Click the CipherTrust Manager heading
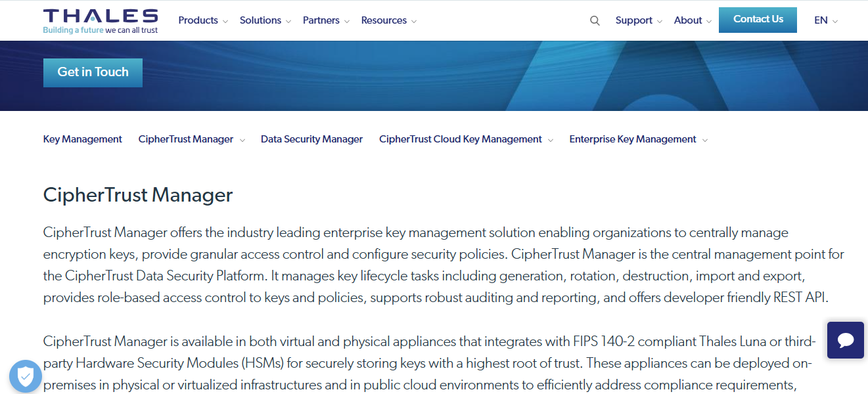Viewport: 868px width, 394px height. pyautogui.click(x=138, y=195)
